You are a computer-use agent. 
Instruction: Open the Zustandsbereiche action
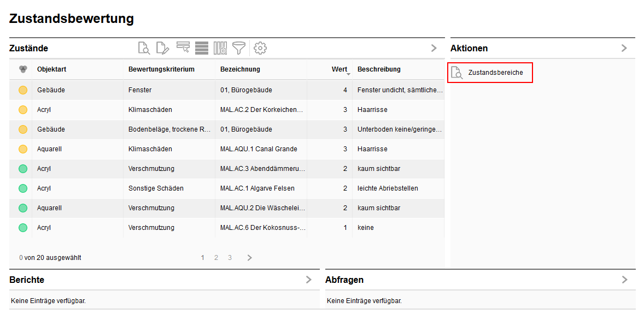[x=490, y=73]
